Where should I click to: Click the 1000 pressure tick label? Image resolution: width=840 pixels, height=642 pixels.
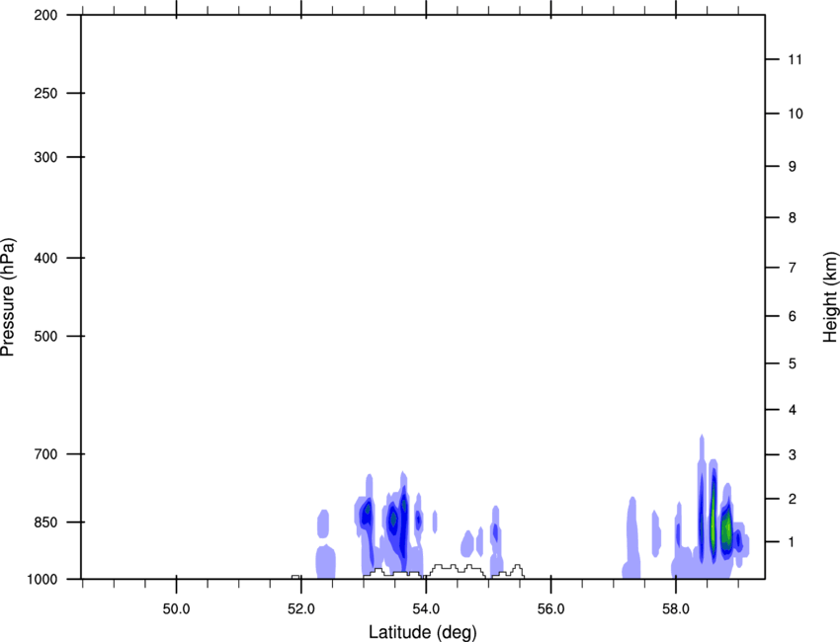(x=42, y=580)
